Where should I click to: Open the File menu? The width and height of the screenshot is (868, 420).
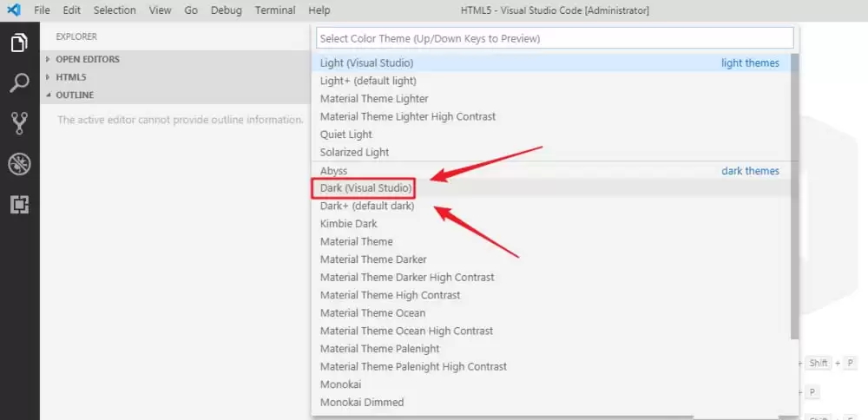click(42, 10)
